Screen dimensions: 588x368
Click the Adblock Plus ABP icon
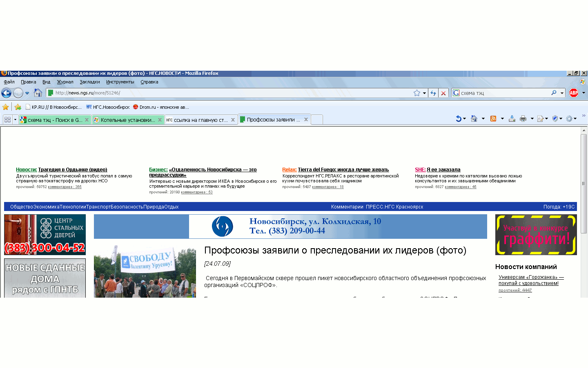(574, 93)
